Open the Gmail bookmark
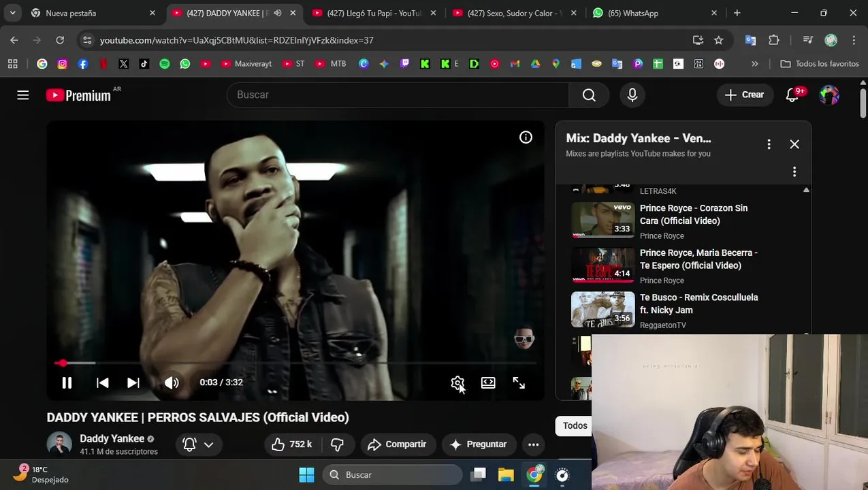868x490 pixels. click(515, 64)
